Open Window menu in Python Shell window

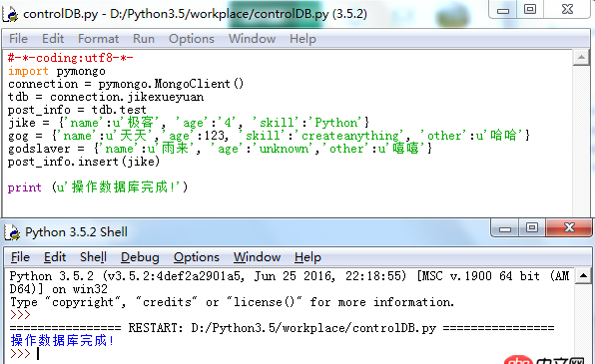[257, 257]
